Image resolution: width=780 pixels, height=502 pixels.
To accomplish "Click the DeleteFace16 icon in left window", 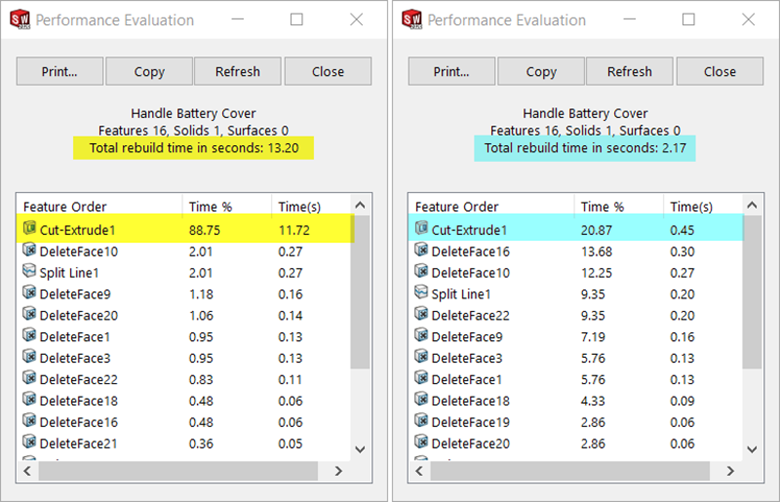I will [30, 420].
